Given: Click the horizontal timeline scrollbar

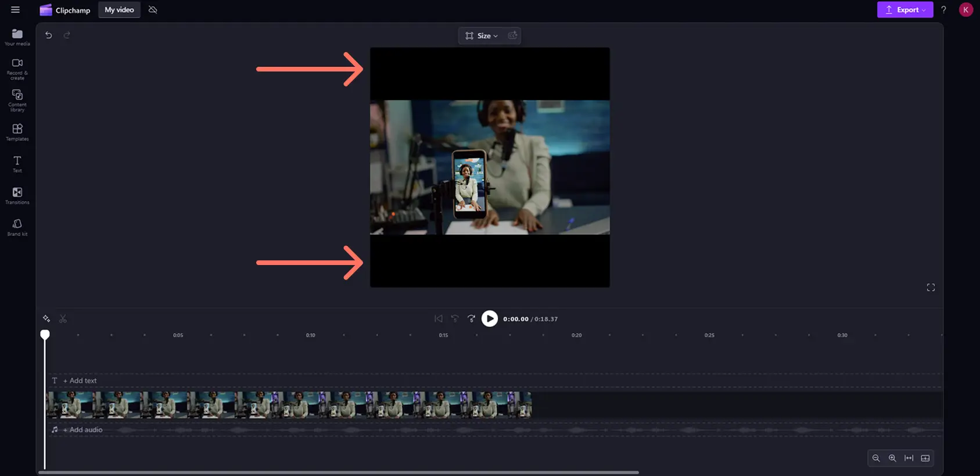Looking at the screenshot, I should (338, 473).
